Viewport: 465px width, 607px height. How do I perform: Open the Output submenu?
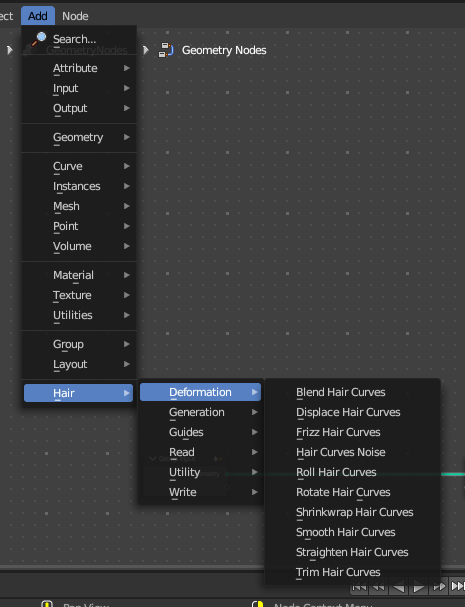[x=79, y=108]
